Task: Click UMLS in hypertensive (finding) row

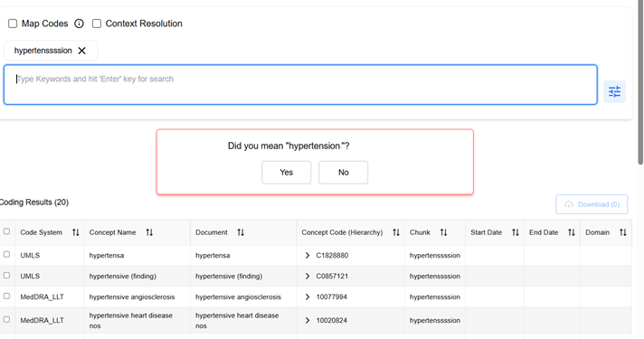Action: click(30, 277)
